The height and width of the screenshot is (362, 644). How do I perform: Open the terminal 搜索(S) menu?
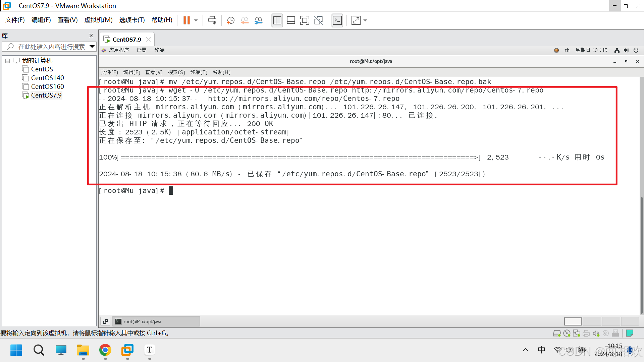[176, 72]
